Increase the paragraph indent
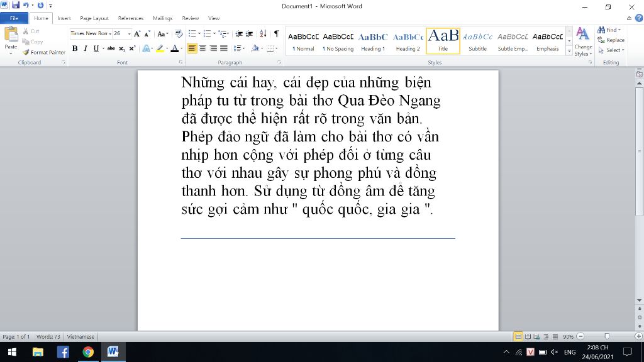The width and height of the screenshot is (644, 362). pos(249,34)
